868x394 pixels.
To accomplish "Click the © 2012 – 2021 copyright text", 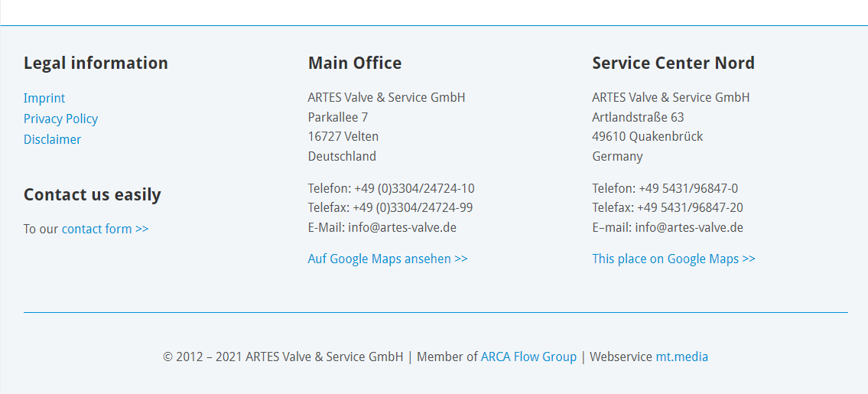I will coord(284,357).
